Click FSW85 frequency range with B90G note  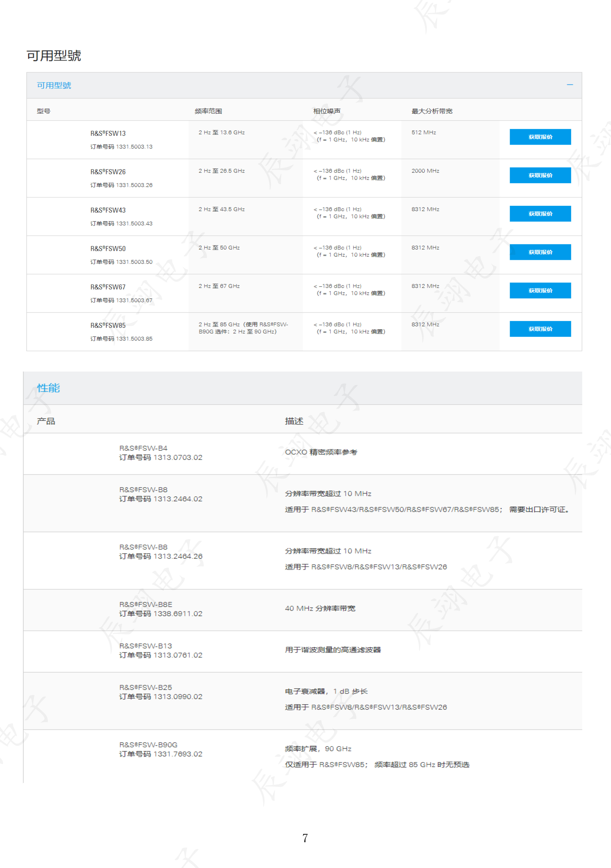[243, 328]
